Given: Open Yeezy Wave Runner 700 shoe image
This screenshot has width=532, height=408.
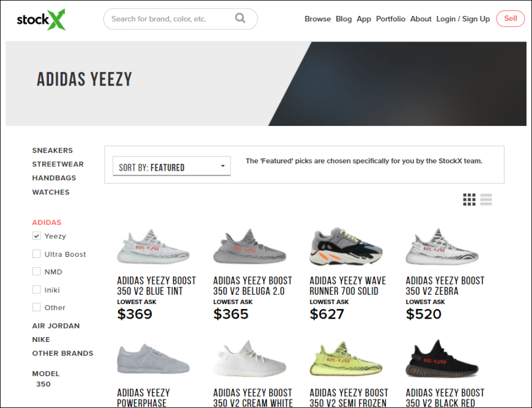Looking at the screenshot, I should pyautogui.click(x=345, y=247).
